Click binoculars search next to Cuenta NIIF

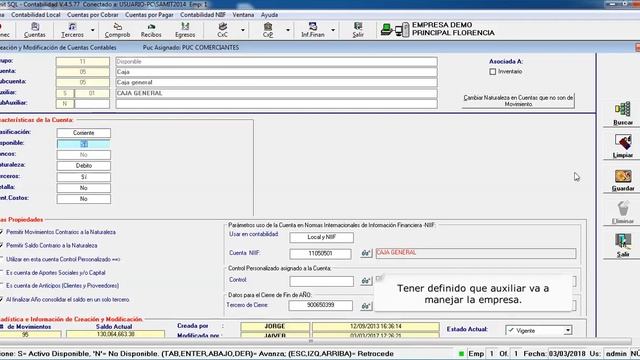click(366, 253)
